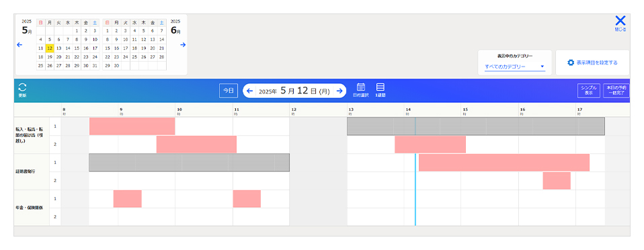
Task: Click 本日の予約一括完了 button
Action: click(616, 91)
